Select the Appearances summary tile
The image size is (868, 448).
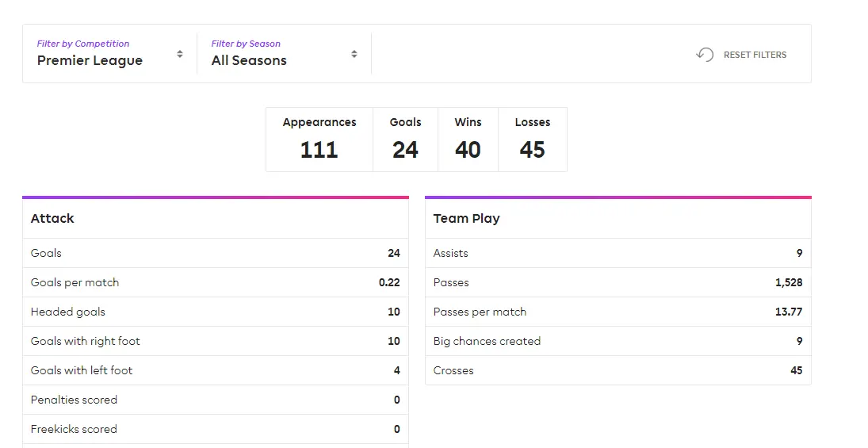319,140
